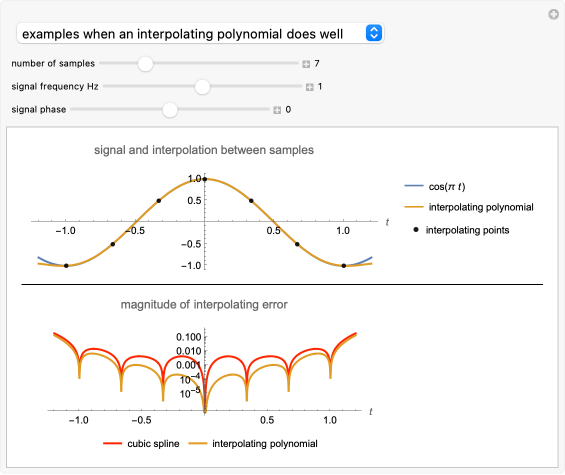This screenshot has width=565, height=475.
Task: Expand the signal phase plus icon
Action: [x=277, y=110]
